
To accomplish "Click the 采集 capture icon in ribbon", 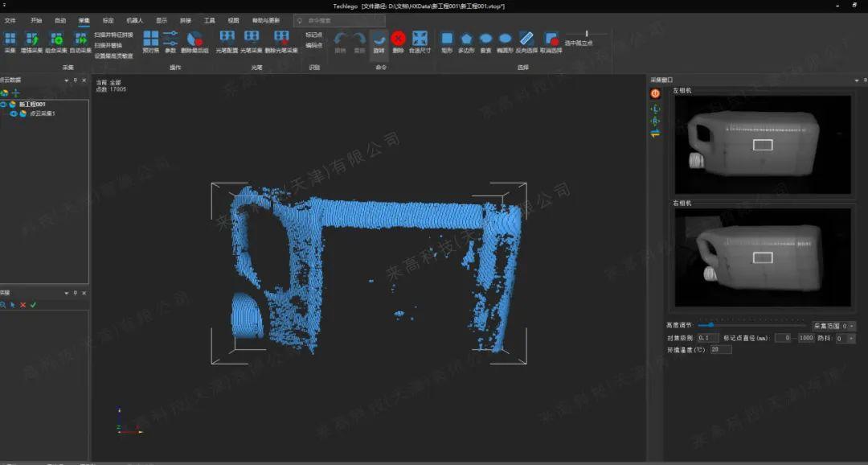I will pos(10,39).
